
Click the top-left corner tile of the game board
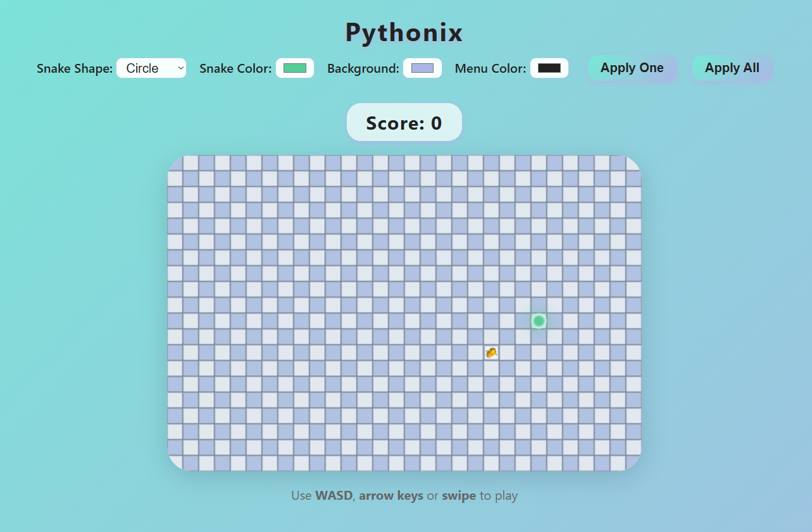pos(176,164)
